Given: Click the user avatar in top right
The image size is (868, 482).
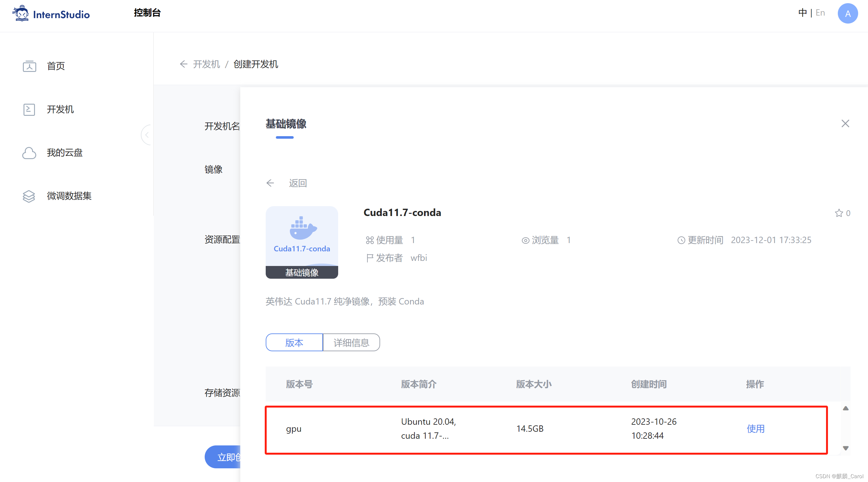Looking at the screenshot, I should [x=847, y=13].
